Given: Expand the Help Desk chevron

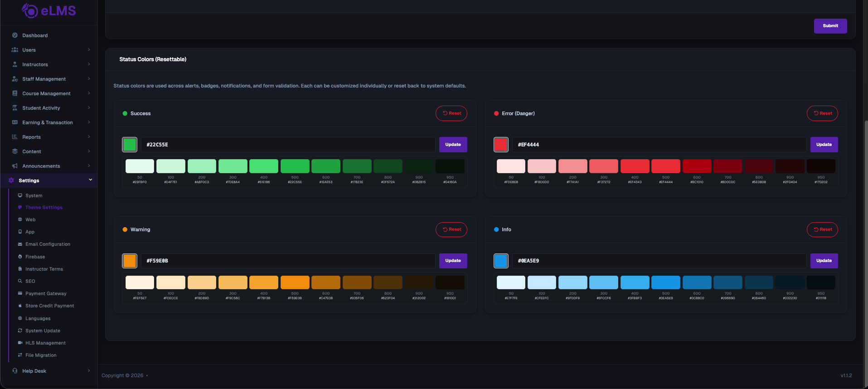Looking at the screenshot, I should click(89, 371).
